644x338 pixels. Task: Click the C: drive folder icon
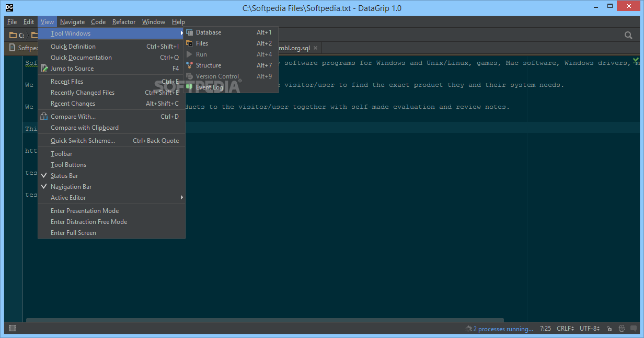tap(13, 35)
